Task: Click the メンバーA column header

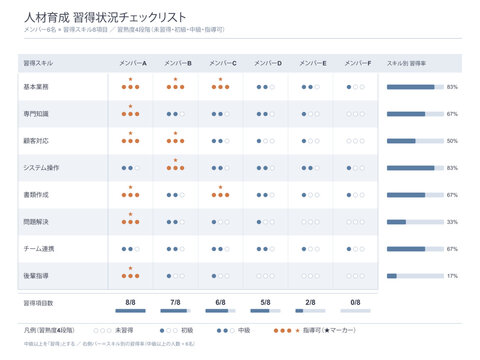Action: (133, 63)
